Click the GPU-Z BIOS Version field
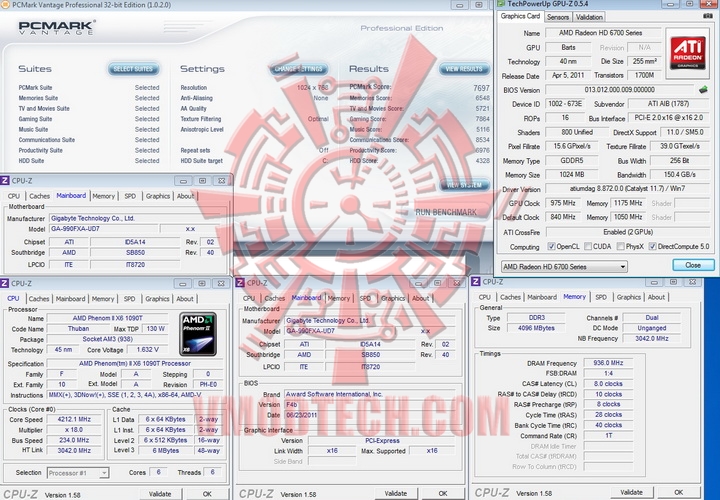 (x=619, y=90)
